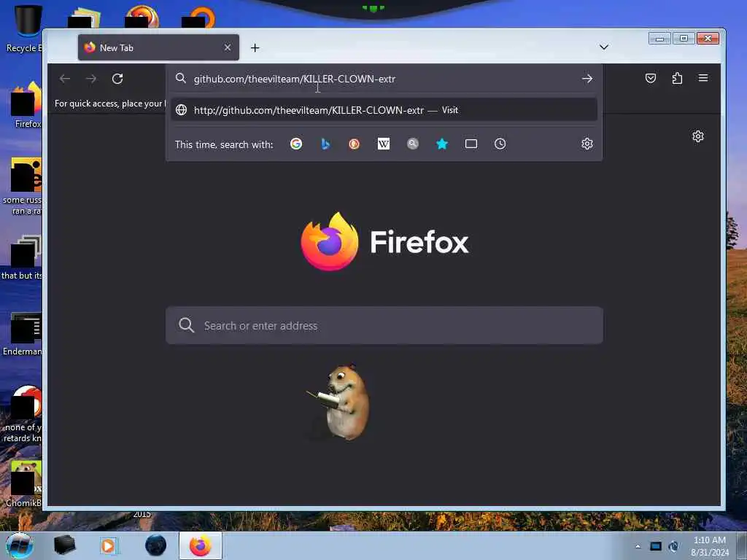Search History using the clock icon

[x=500, y=144]
